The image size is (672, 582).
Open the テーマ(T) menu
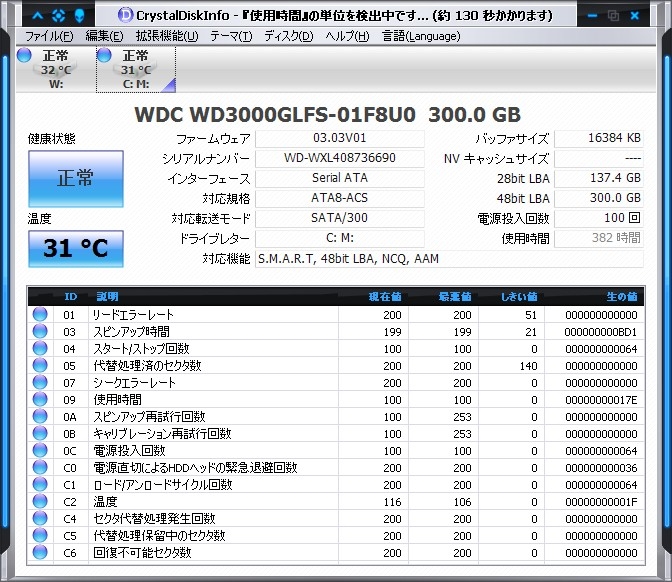pyautogui.click(x=231, y=36)
